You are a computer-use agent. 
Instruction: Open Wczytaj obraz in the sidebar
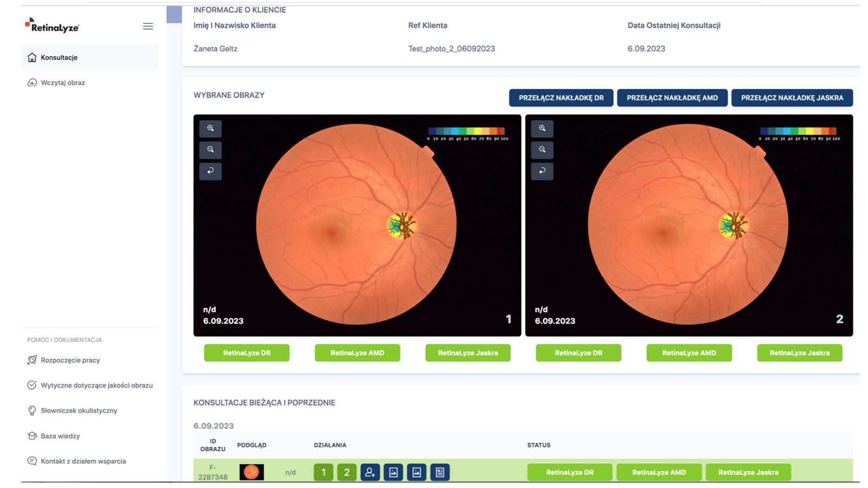coord(63,83)
